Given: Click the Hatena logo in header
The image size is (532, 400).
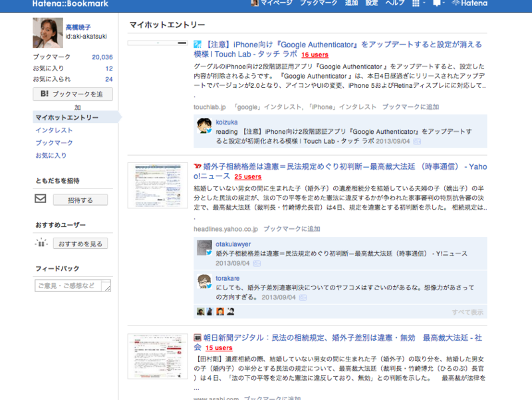Looking at the screenshot, I should tap(470, 3).
